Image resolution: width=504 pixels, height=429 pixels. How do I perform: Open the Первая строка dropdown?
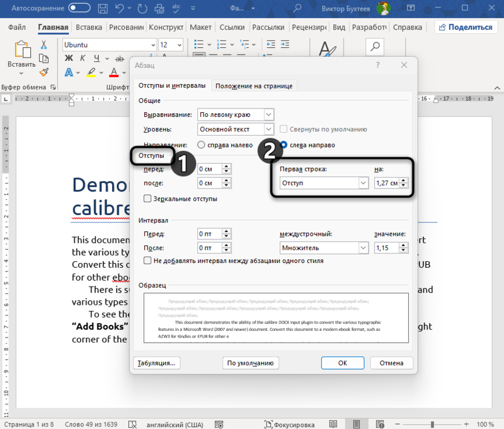point(323,182)
